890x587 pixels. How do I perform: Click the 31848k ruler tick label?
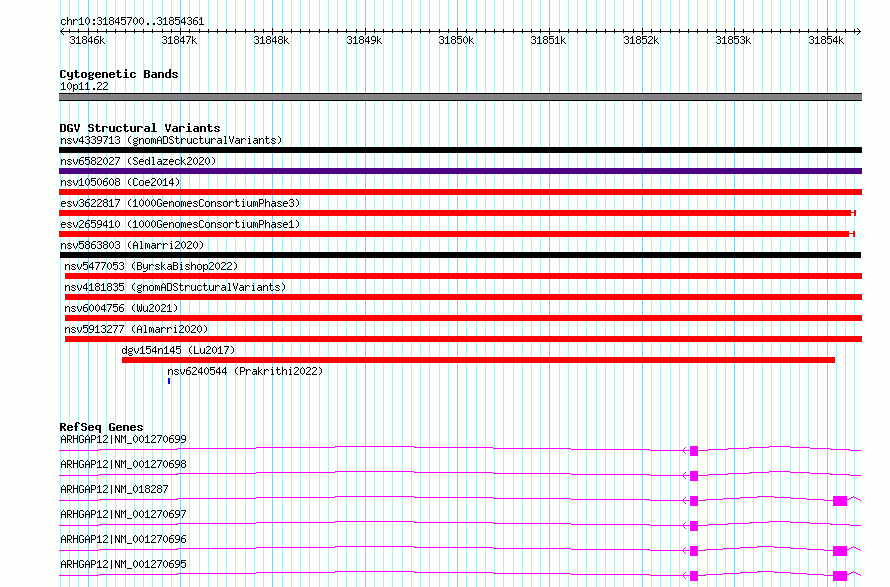coord(271,41)
